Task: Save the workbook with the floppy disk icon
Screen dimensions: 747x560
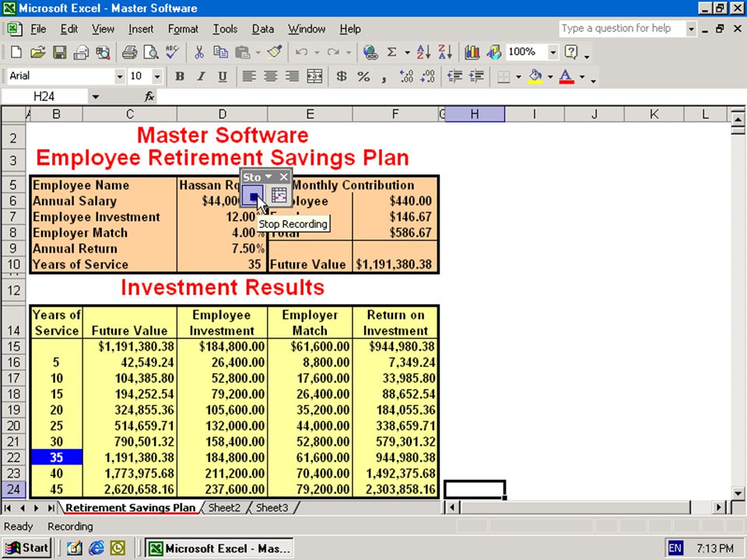Action: 60,52
